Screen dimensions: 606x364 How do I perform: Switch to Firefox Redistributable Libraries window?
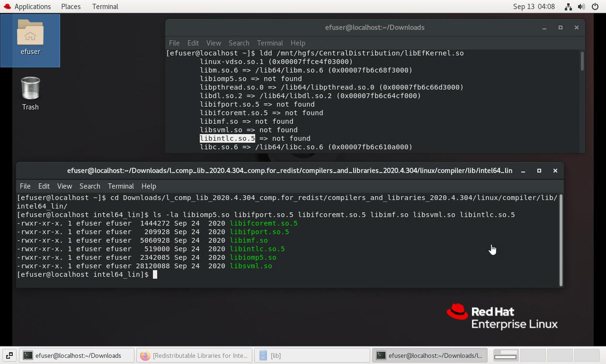(194, 355)
